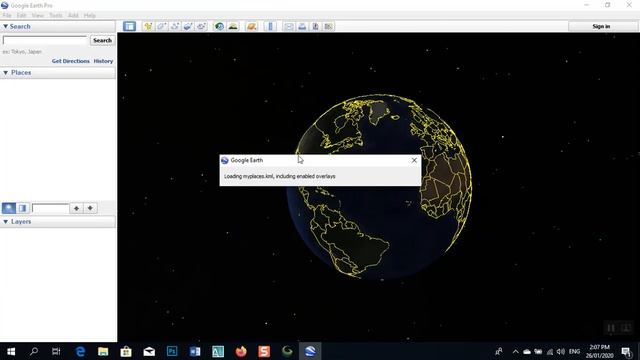Move item up in Places panel

click(x=76, y=208)
